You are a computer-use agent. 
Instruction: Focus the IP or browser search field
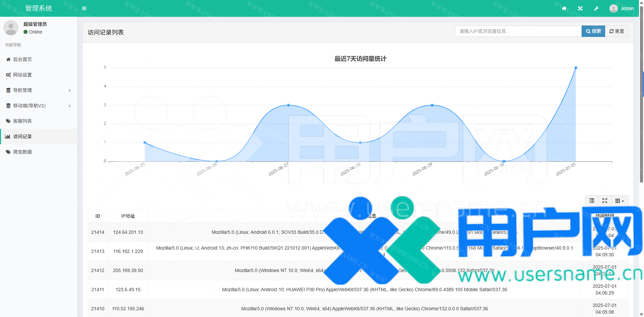pos(518,31)
